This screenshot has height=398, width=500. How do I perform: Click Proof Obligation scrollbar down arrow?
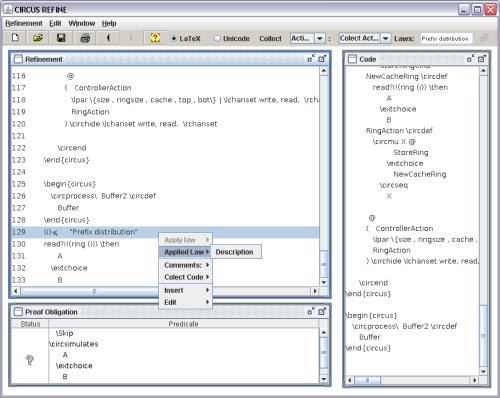point(324,379)
